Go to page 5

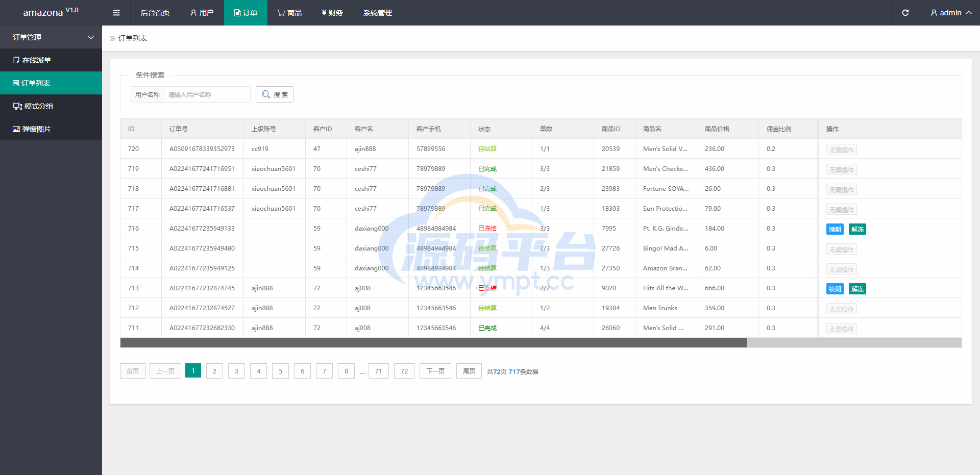point(280,371)
